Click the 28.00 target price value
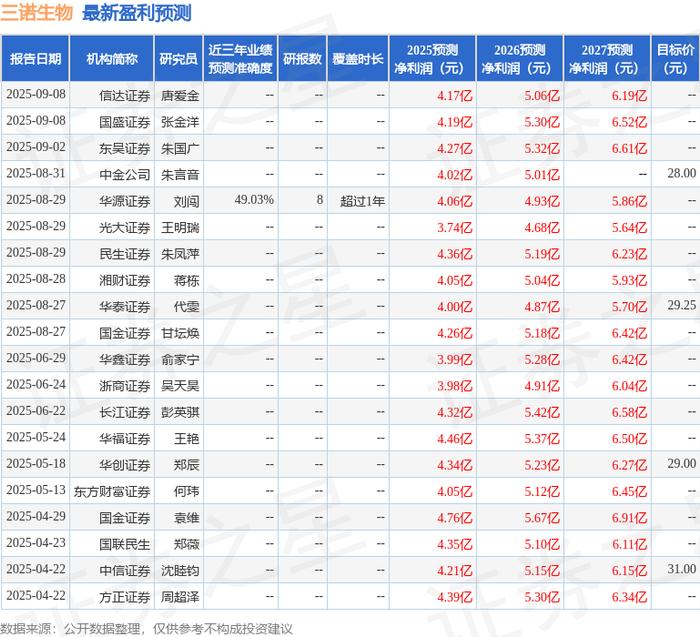Image resolution: width=700 pixels, height=637 pixels. (682, 173)
